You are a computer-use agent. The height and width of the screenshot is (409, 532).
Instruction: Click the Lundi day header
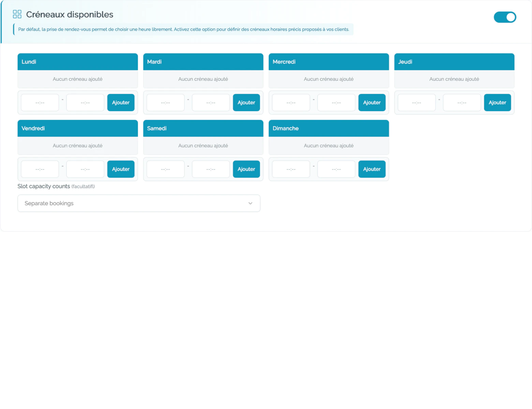pyautogui.click(x=78, y=62)
